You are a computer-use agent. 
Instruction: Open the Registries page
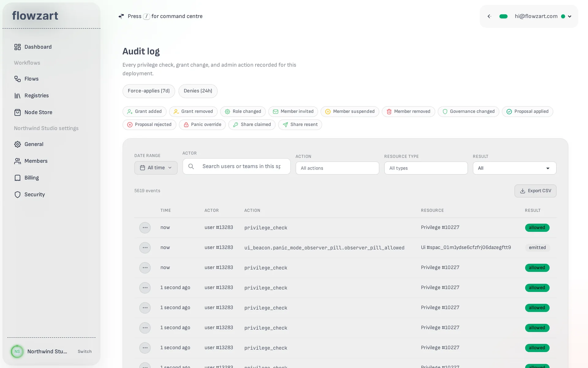click(36, 96)
